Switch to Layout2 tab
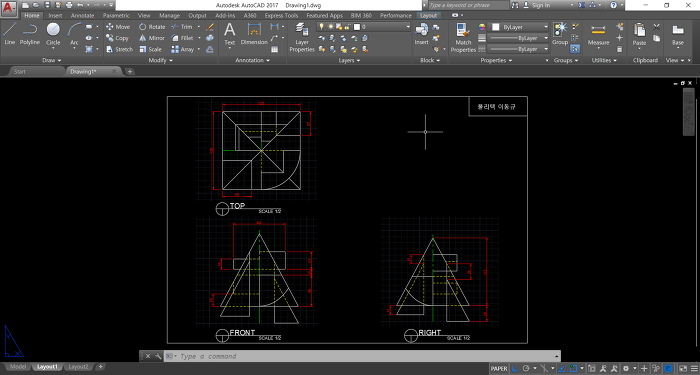Screen dimensions: 700x375 click(78, 367)
